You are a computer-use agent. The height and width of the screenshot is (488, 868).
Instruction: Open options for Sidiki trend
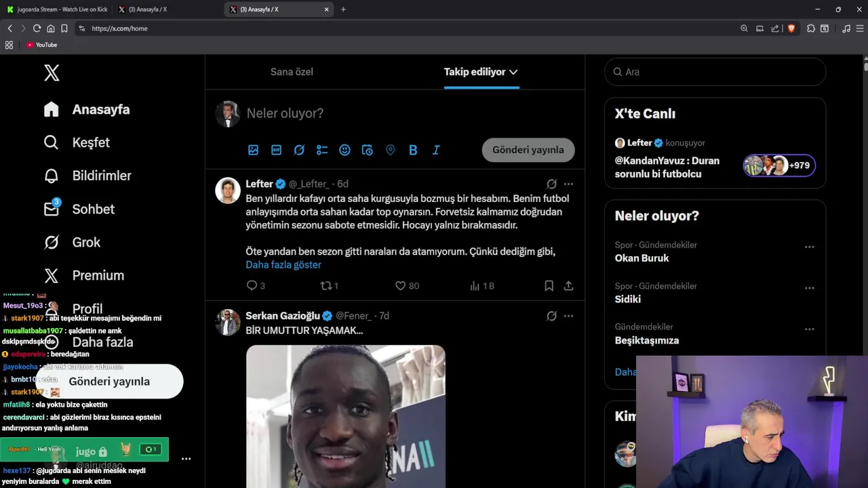tap(809, 288)
